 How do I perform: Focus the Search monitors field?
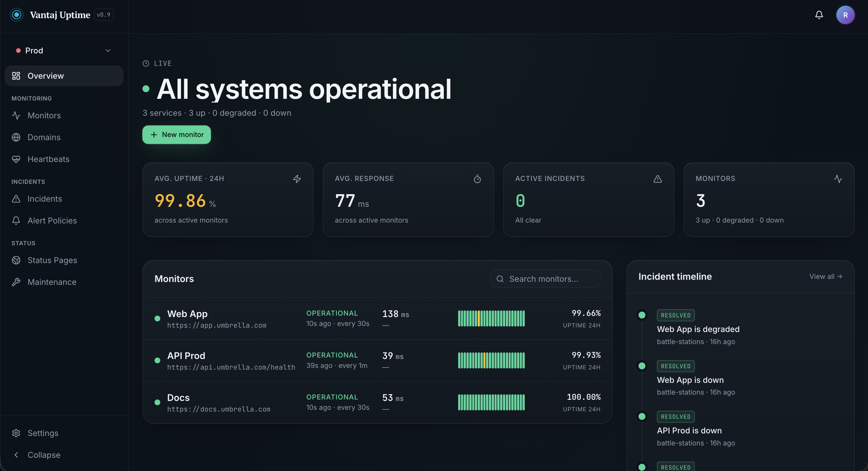(x=545, y=279)
